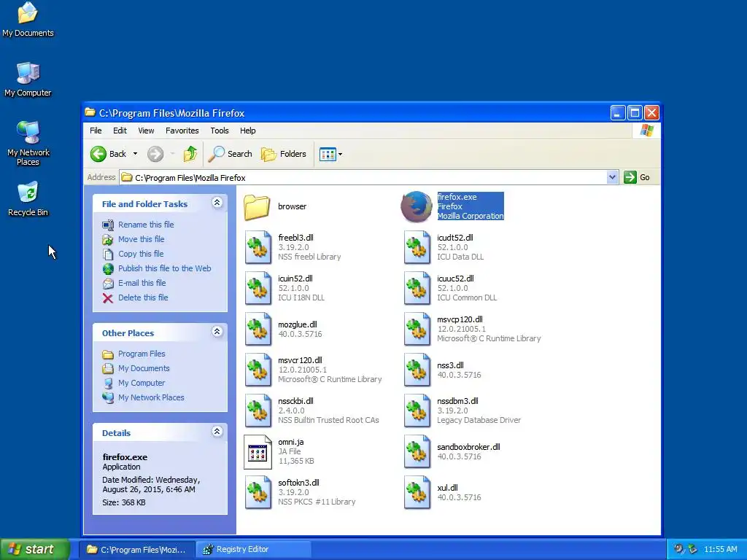
Task: Select the xul.dll file icon
Action: click(417, 492)
